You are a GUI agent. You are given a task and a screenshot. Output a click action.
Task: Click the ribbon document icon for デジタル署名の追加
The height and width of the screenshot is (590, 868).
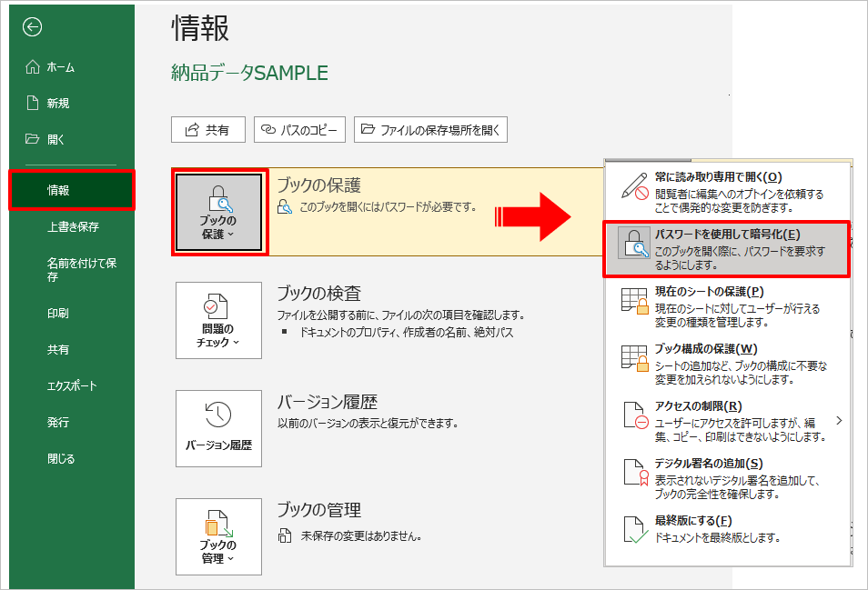pos(635,473)
